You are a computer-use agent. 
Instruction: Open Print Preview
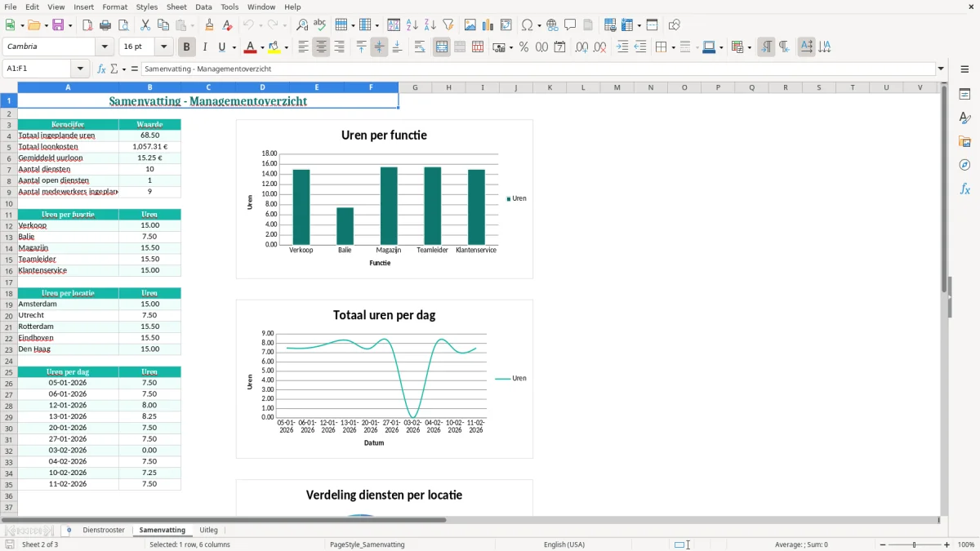[x=123, y=25]
